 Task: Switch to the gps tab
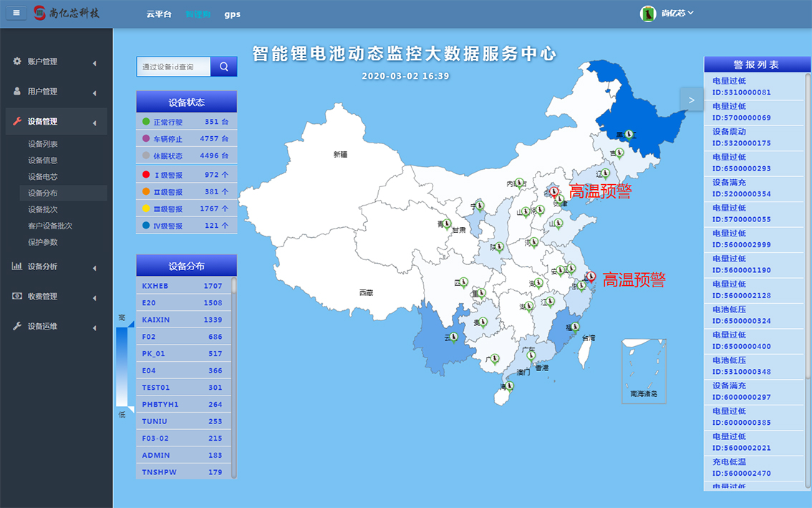(232, 14)
